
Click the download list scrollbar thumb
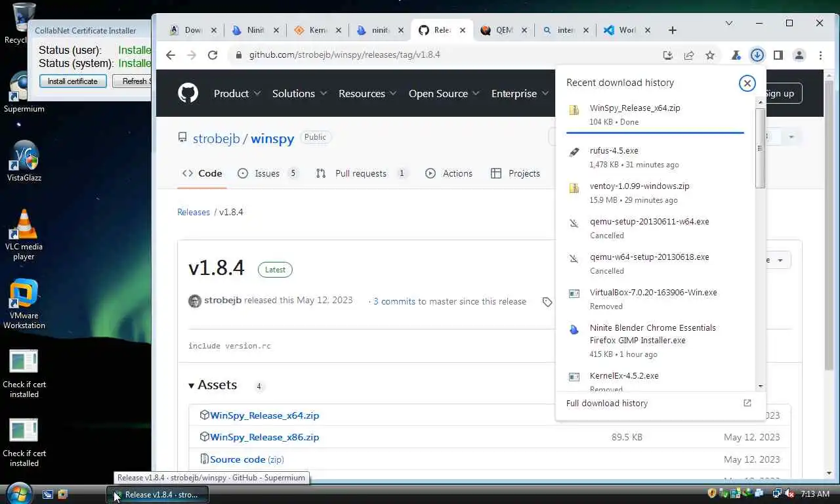pos(760,148)
